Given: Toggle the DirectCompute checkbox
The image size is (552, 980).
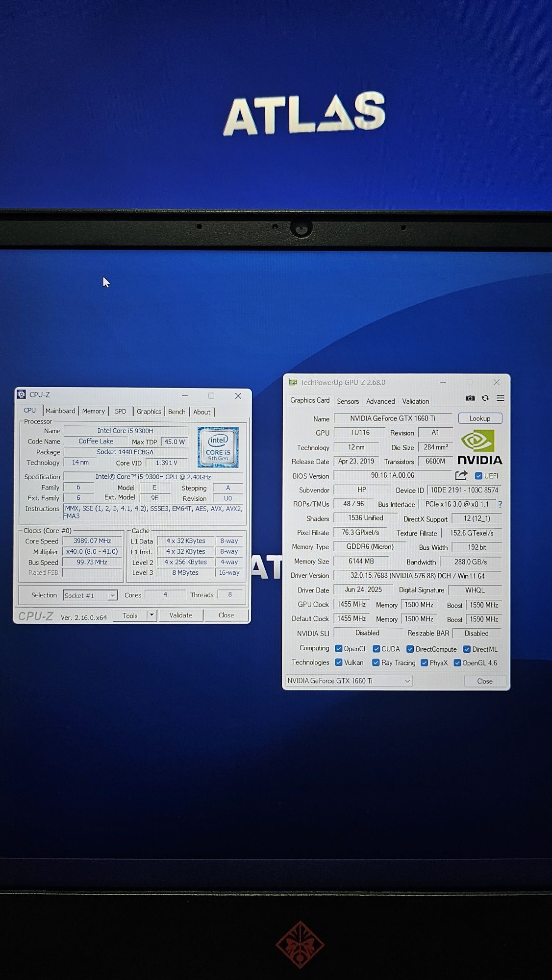Looking at the screenshot, I should click(x=410, y=649).
